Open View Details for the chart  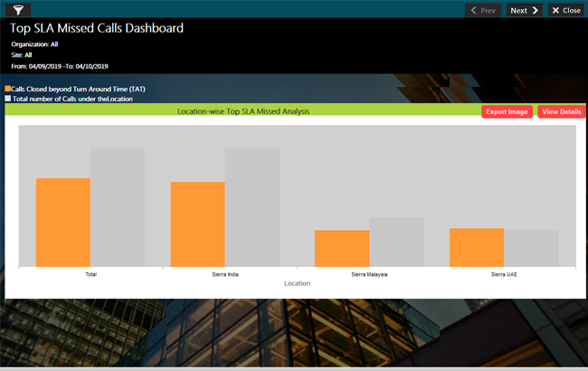(x=561, y=111)
